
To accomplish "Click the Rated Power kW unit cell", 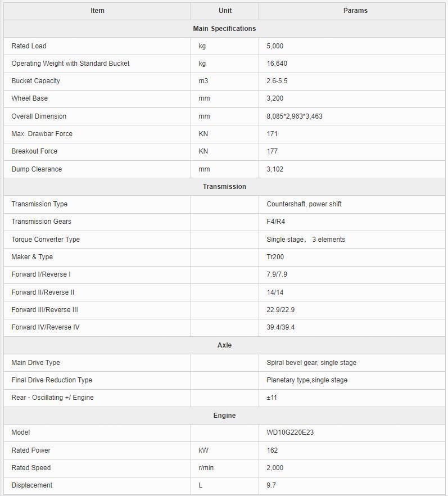I will click(225, 450).
